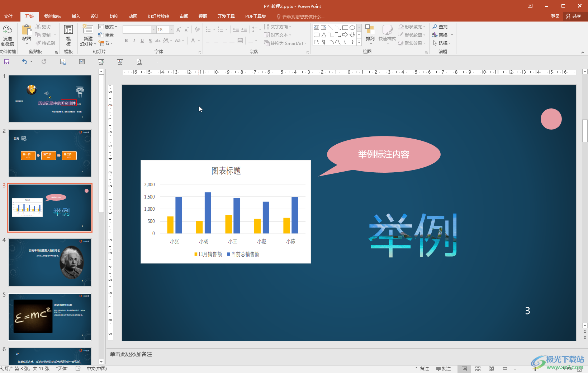The height and width of the screenshot is (373, 588).
Task: Select the oval shape in gallery
Action: (x=352, y=28)
